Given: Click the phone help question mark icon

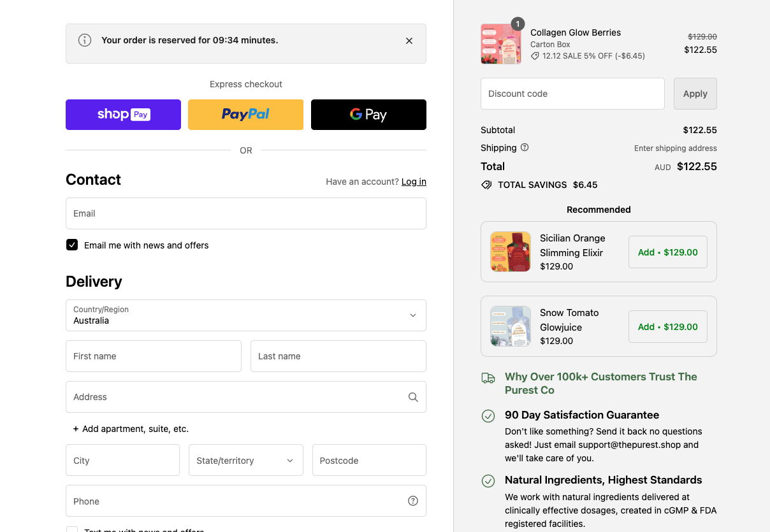Looking at the screenshot, I should (x=413, y=501).
